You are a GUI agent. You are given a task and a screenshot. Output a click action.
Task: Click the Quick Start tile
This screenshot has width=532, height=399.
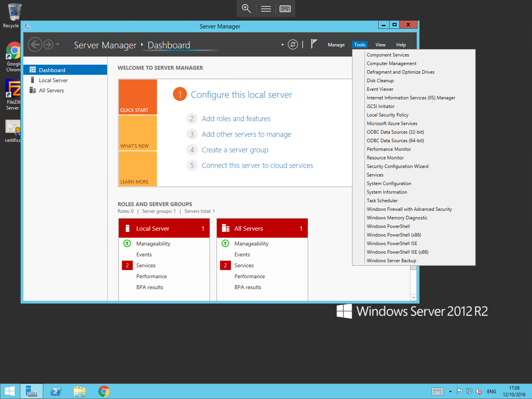click(137, 97)
